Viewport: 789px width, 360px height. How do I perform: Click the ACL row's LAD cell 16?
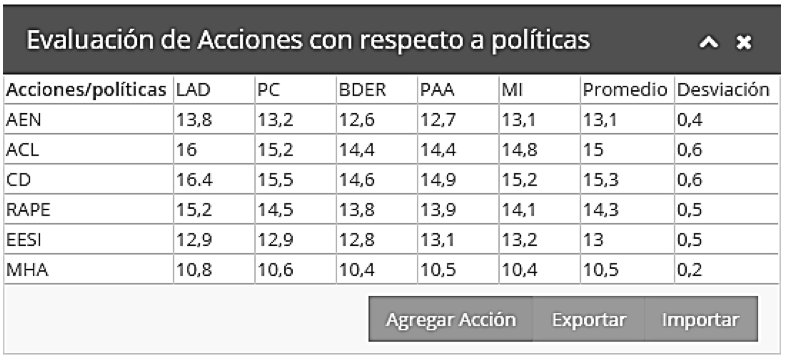(x=186, y=150)
